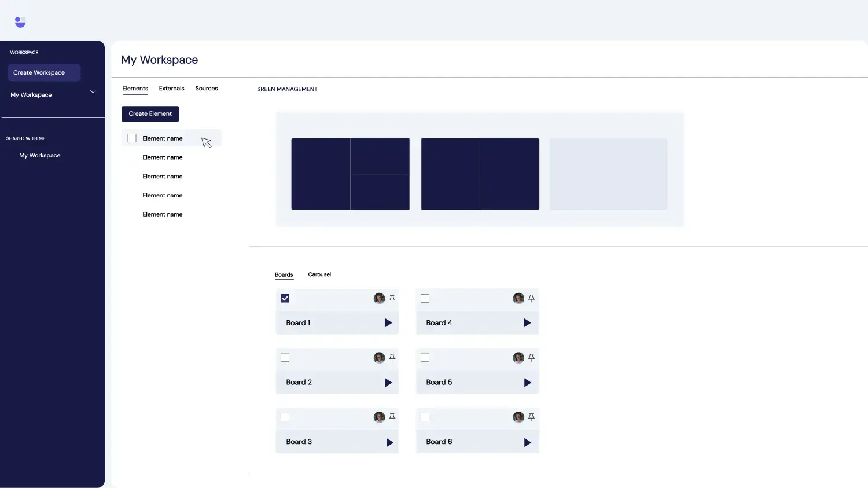This screenshot has height=488, width=868.
Task: Select Board 2's checkbox
Action: (x=285, y=358)
